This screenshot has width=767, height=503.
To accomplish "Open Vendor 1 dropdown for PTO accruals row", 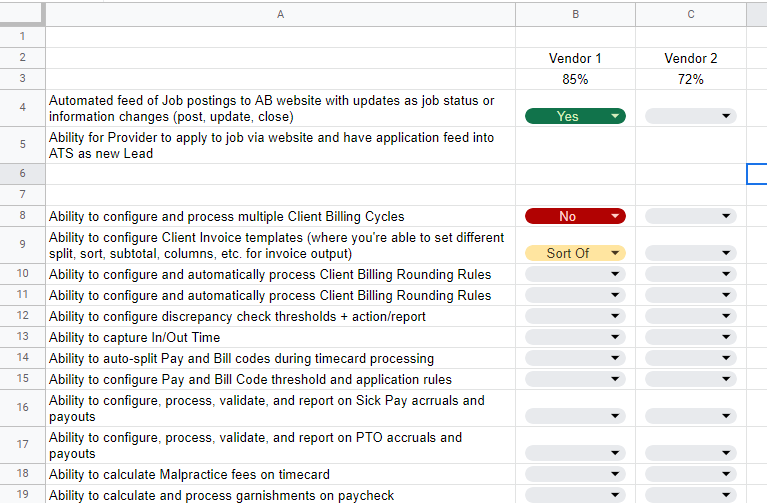I will point(575,453).
